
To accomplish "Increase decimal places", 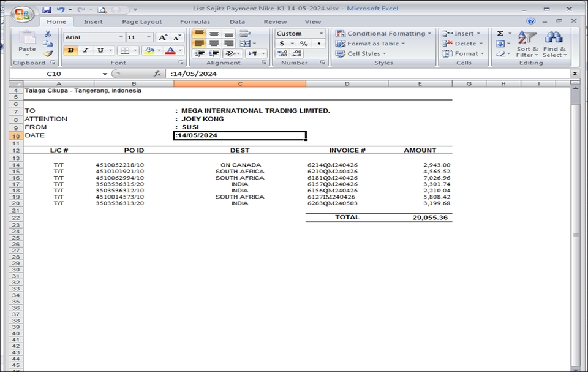I will tap(282, 54).
